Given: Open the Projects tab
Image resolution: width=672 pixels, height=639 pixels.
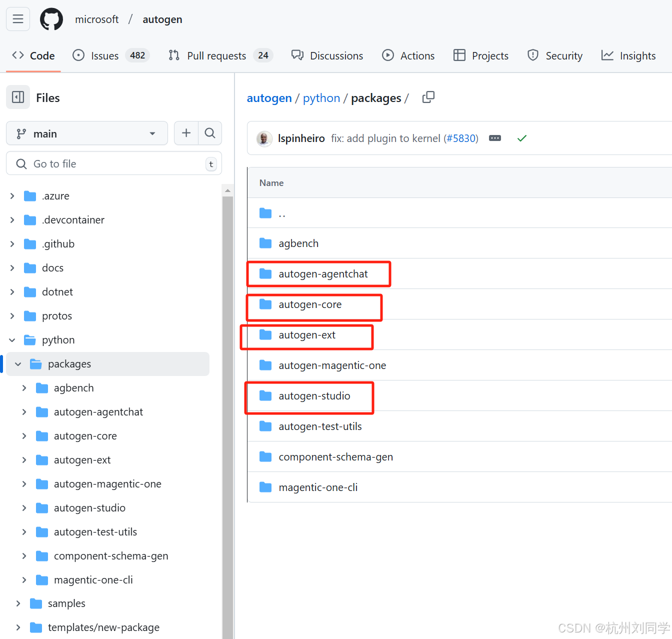Looking at the screenshot, I should [480, 55].
